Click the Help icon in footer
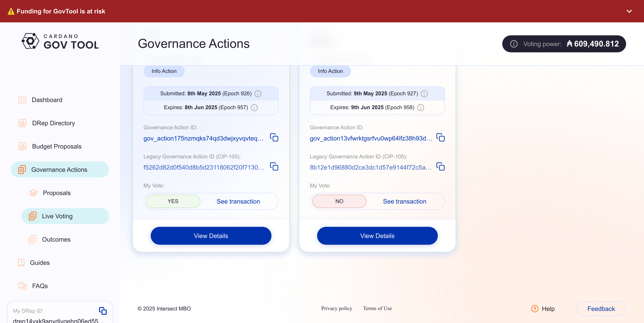This screenshot has width=644, height=323. pyautogui.click(x=535, y=308)
